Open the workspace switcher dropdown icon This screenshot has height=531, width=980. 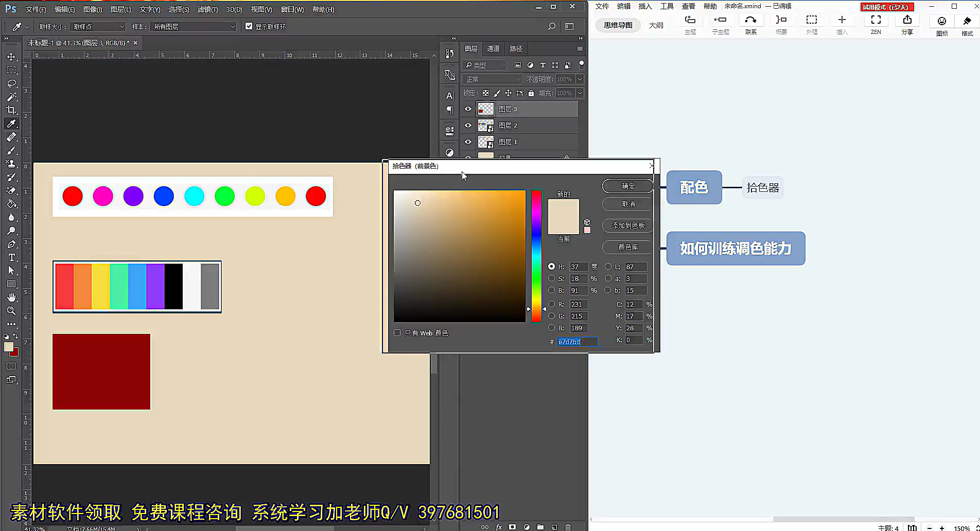(569, 26)
